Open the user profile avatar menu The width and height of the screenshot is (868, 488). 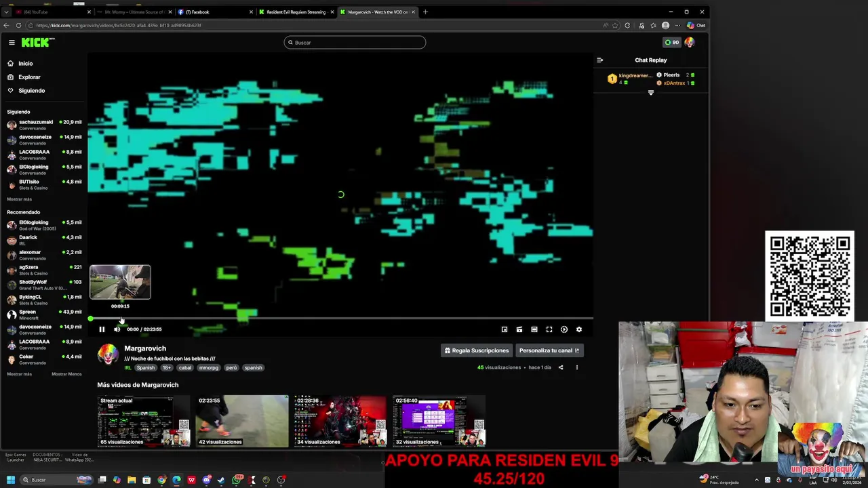click(690, 43)
